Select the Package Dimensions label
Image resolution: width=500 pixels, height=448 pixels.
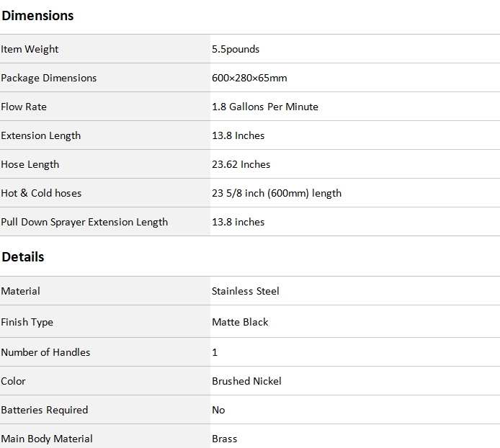(x=49, y=78)
